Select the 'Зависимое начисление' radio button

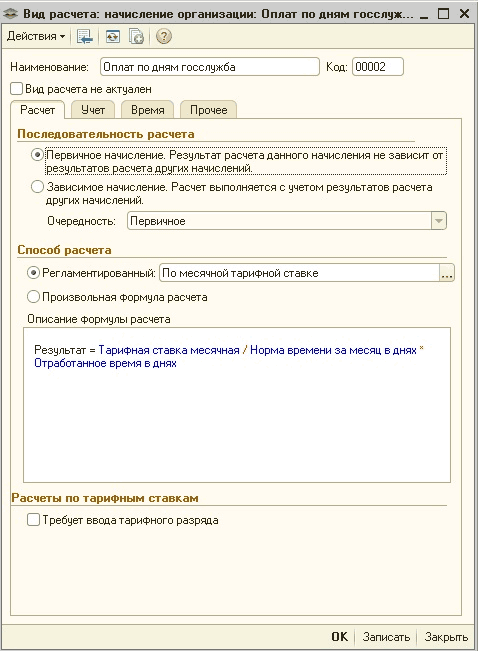pyautogui.click(x=37, y=187)
